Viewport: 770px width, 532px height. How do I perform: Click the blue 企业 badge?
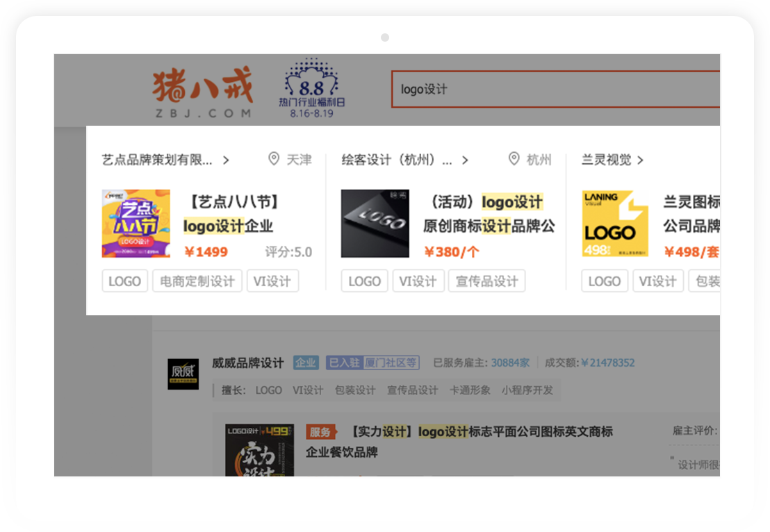306,363
